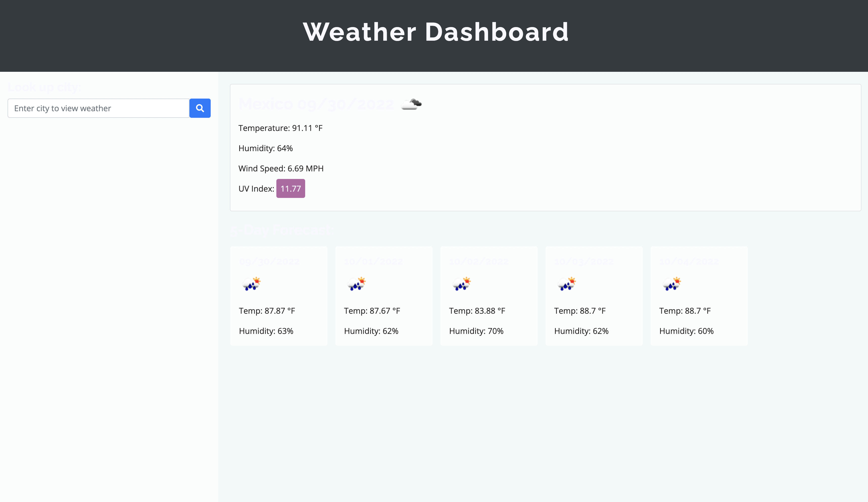Click the 09/30/2022 date label on first card

(x=269, y=261)
